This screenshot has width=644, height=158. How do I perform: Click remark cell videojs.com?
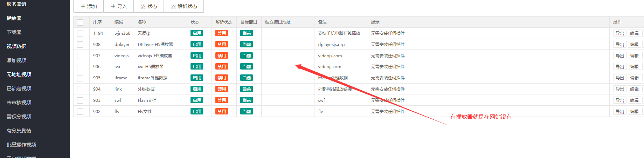pos(330,56)
